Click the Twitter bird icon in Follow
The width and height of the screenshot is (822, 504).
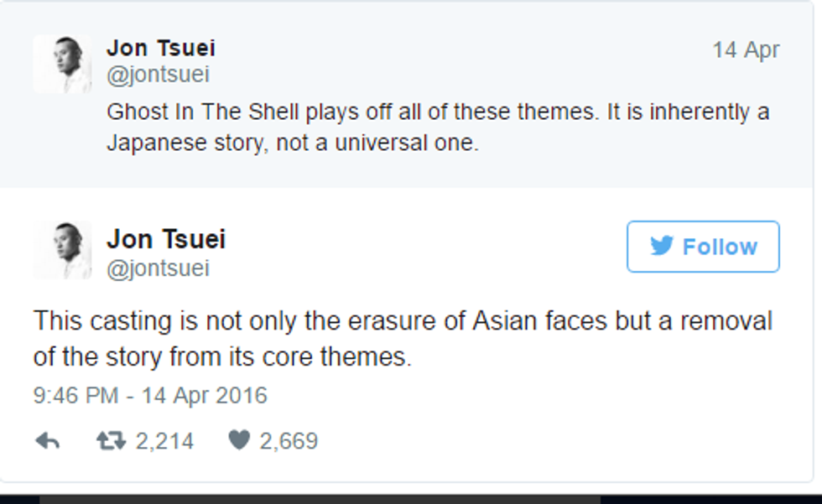(662, 247)
